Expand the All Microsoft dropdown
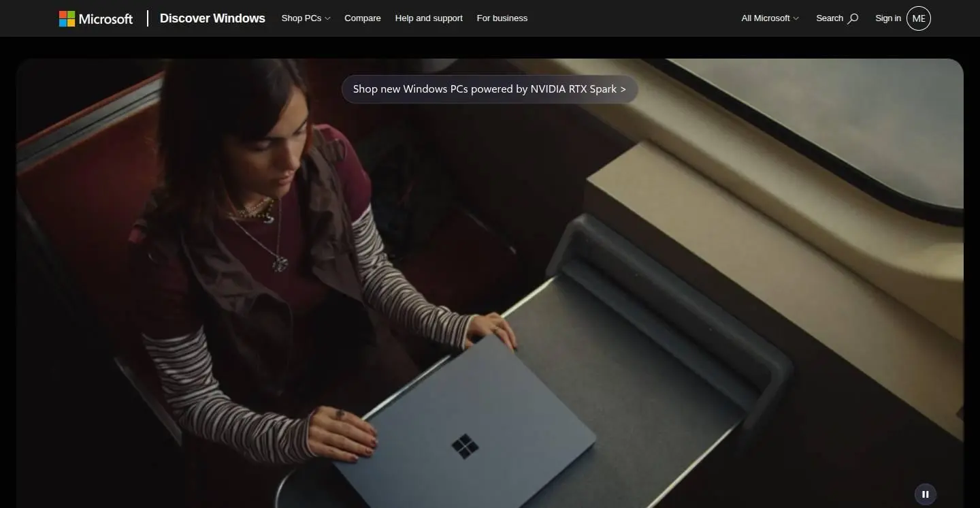This screenshot has height=508, width=980. tap(770, 18)
